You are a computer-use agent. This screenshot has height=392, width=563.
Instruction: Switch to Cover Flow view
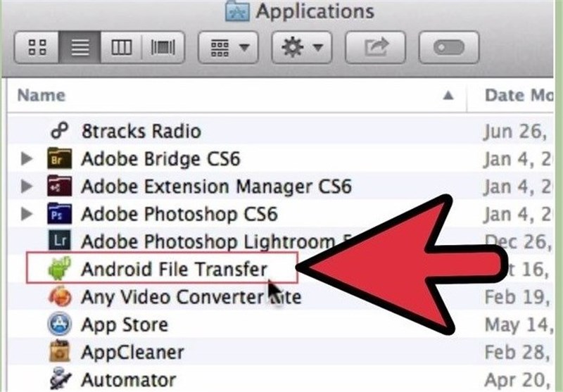(165, 48)
